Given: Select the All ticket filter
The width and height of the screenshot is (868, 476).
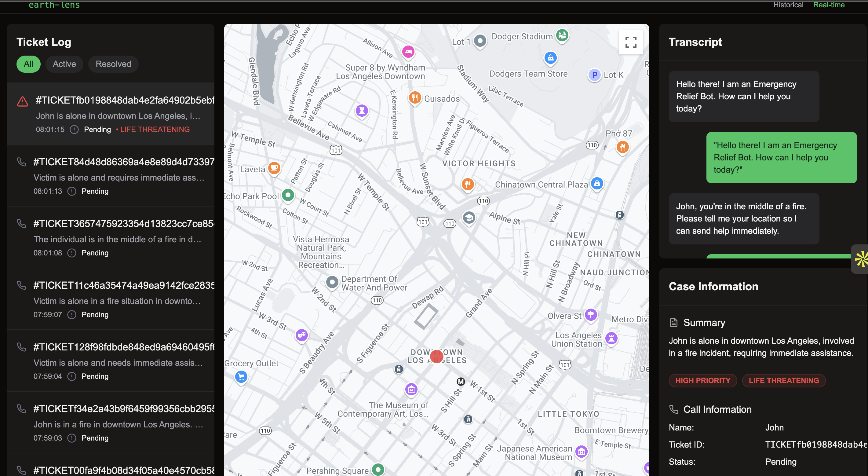Looking at the screenshot, I should 28,64.
